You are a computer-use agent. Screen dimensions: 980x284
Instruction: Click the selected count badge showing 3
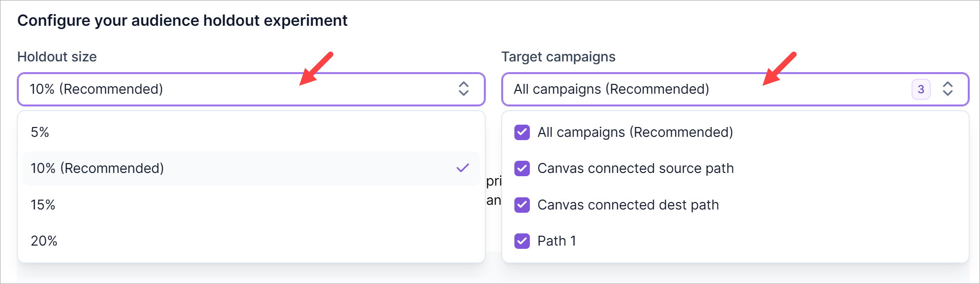[920, 89]
